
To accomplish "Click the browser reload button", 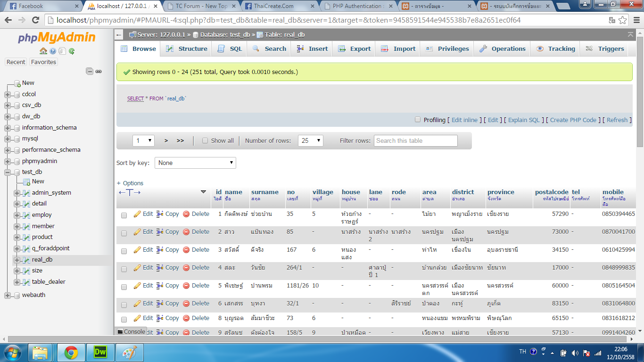I will (35, 20).
